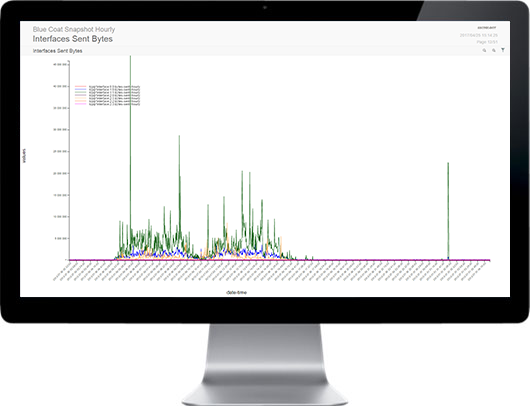
Task: Click the report timestamp in the header
Action: [479, 35]
